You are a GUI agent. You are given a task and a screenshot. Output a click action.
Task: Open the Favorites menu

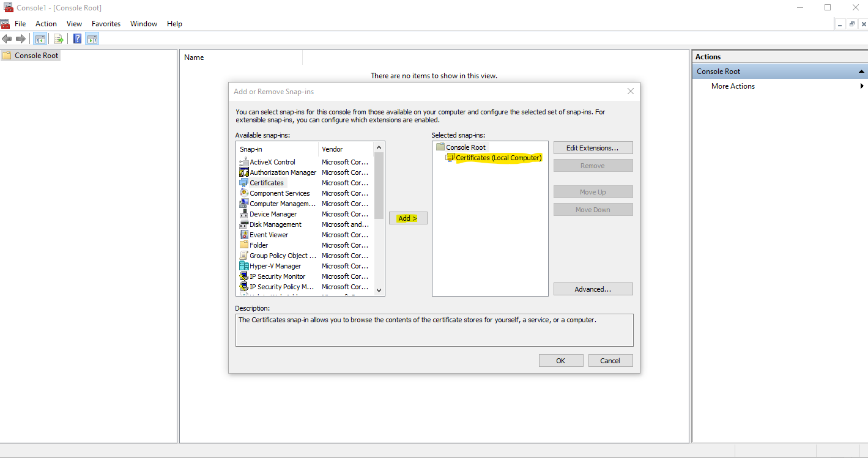[x=106, y=23]
